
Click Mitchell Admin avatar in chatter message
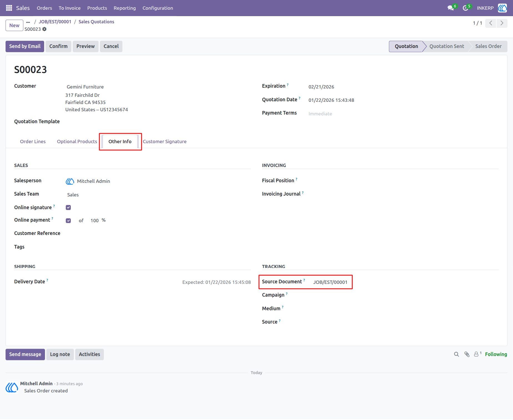click(12, 387)
